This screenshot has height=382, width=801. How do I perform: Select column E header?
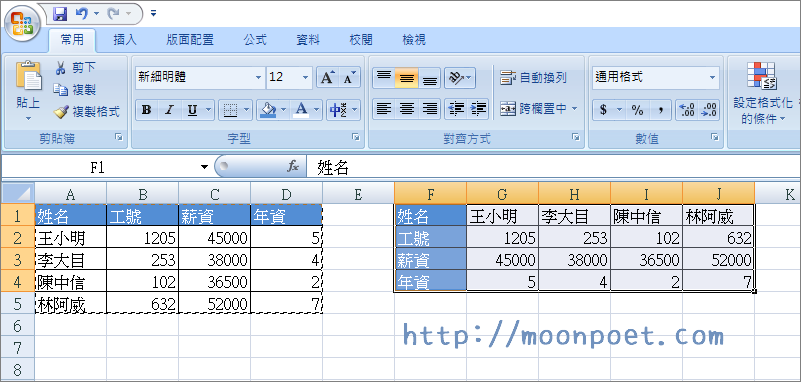tap(358, 194)
